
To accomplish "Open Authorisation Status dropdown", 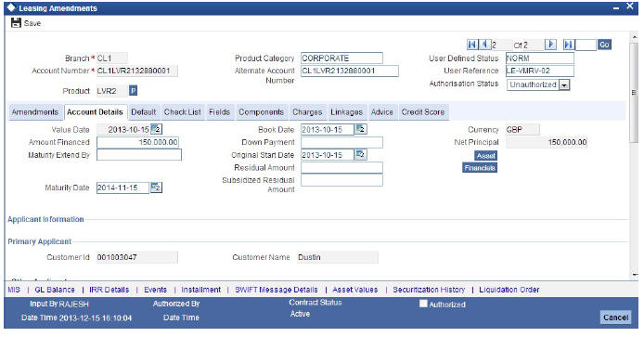I will point(564,85).
